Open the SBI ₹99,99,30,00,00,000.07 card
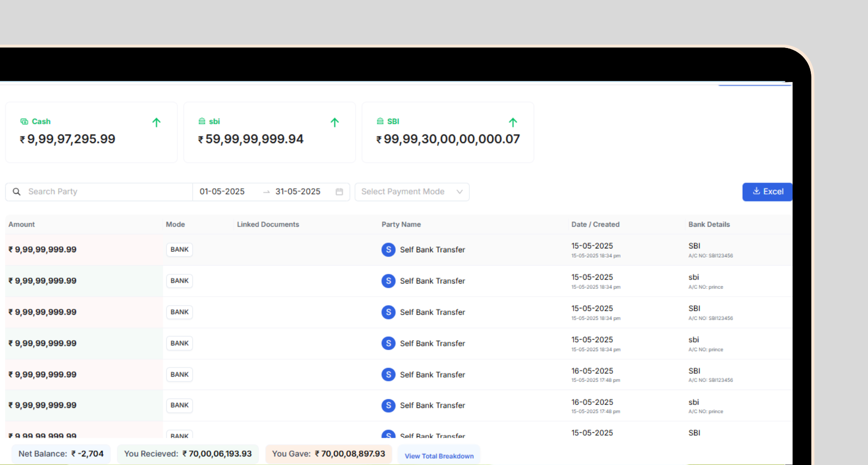 (x=448, y=132)
